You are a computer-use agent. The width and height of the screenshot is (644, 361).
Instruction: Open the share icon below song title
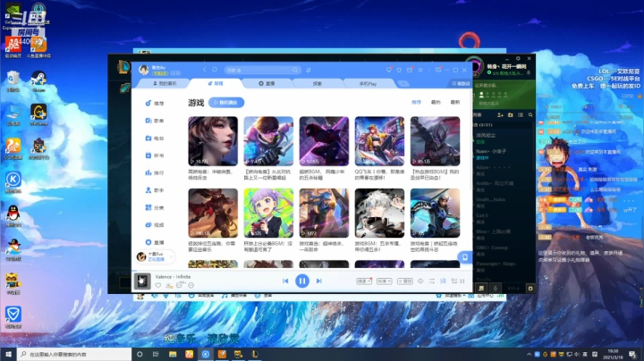[x=180, y=285]
